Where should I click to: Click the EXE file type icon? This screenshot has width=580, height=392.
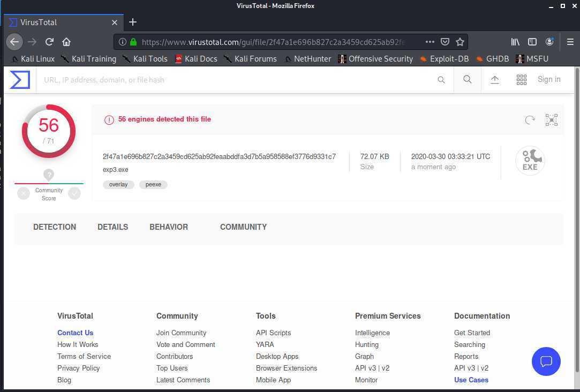530,161
